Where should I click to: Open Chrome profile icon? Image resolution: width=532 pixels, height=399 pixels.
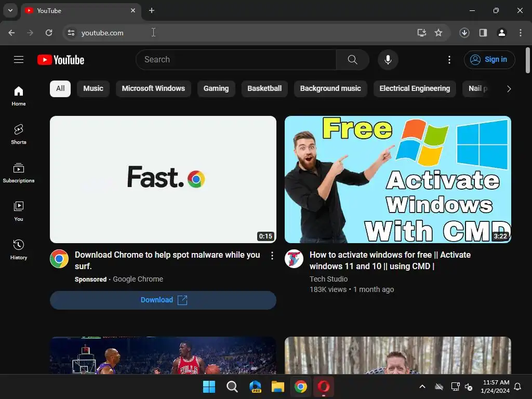tap(502, 33)
